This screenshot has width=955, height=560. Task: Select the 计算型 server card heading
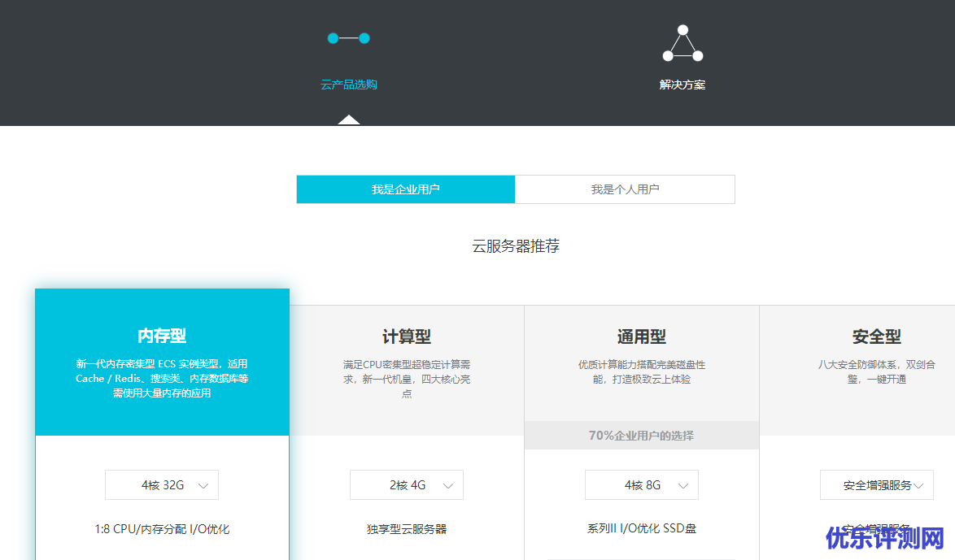407,336
